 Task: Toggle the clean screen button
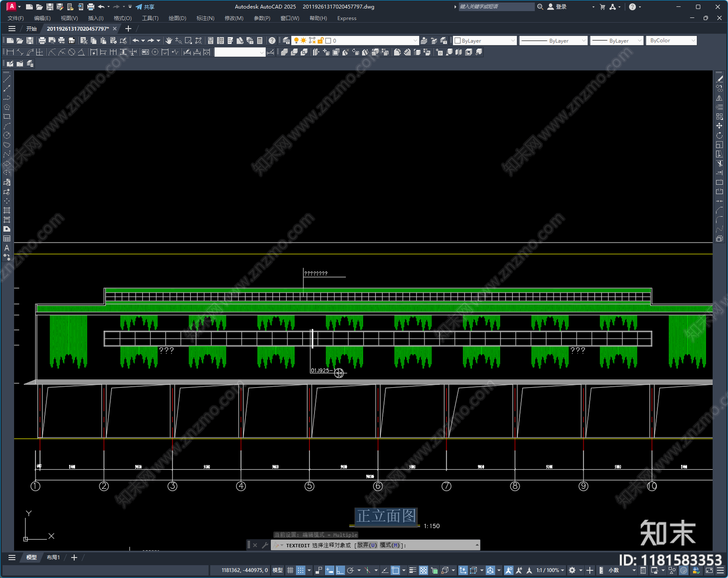[709, 570]
